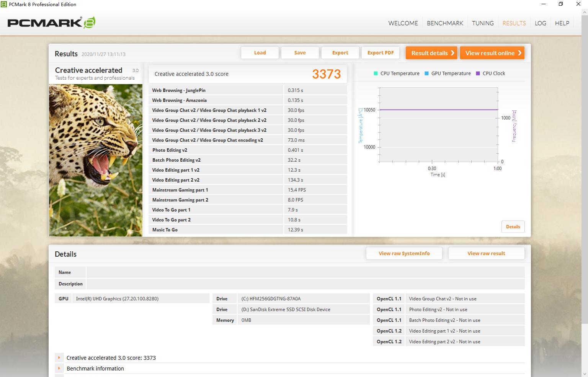588x377 pixels.
Task: Export the result as PDF
Action: pos(381,53)
